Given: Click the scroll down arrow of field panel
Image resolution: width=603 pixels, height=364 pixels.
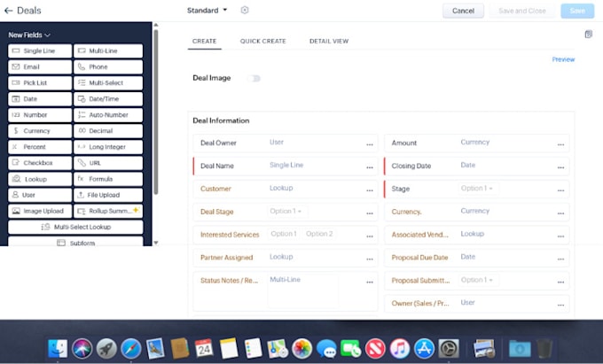Looking at the screenshot, I should 156,243.
